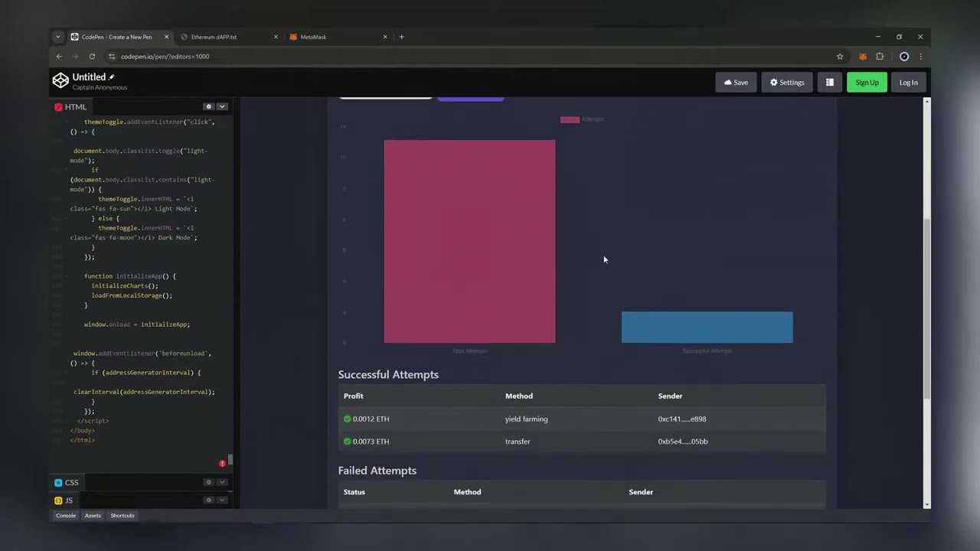The image size is (980, 551).
Task: Click sender address 0xb5e4......05bb
Action: pyautogui.click(x=683, y=442)
